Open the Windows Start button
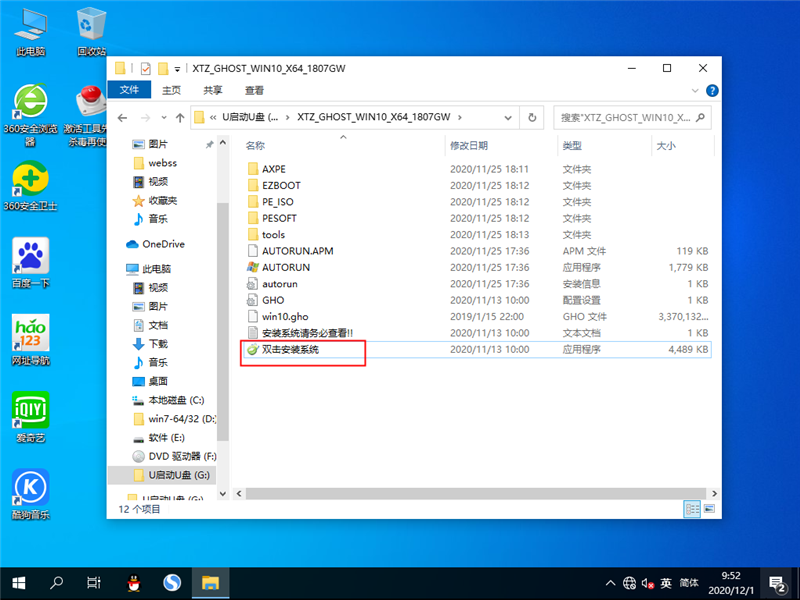This screenshot has height=600, width=800. coord(18,583)
